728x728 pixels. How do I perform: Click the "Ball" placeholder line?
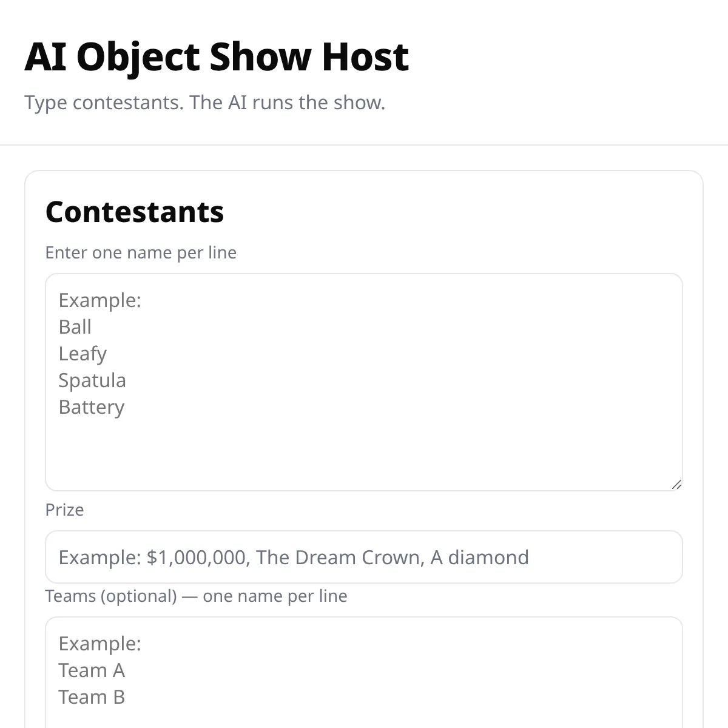tap(75, 327)
